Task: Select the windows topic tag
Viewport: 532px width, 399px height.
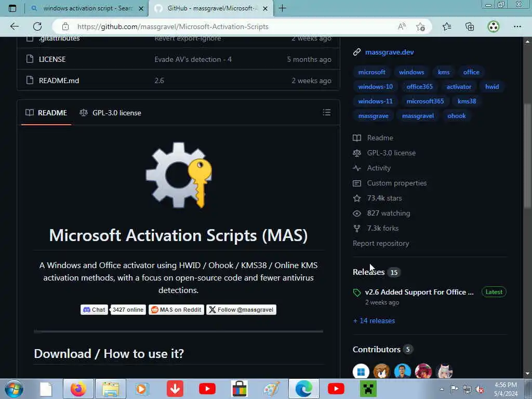Action: (x=411, y=72)
